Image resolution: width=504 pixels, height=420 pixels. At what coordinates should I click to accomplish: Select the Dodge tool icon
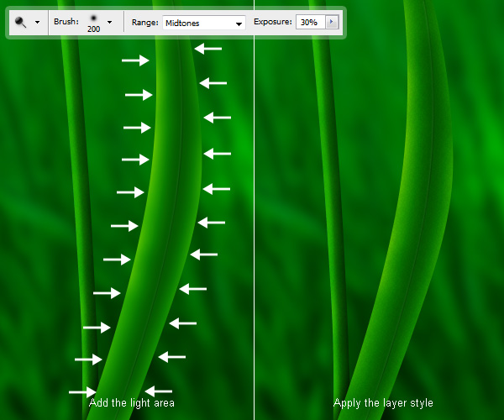(20, 22)
